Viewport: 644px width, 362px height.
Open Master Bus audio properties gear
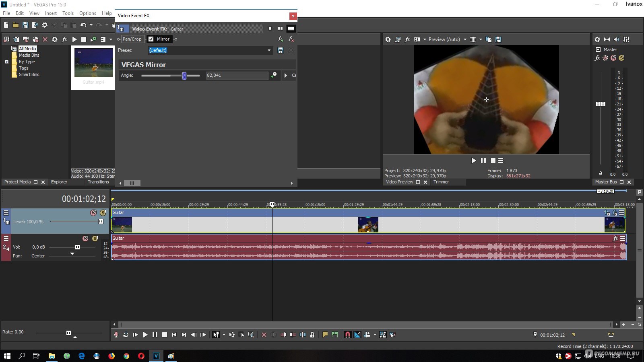tap(597, 39)
